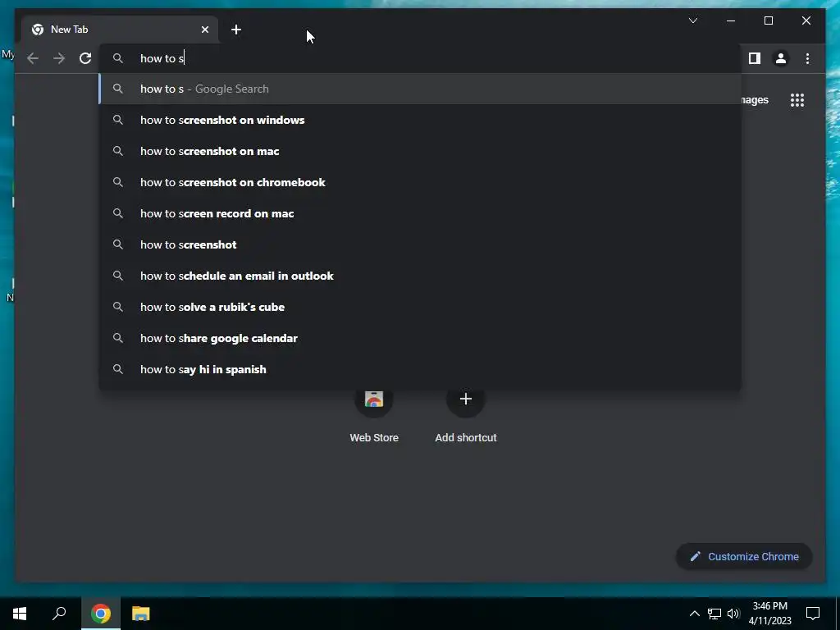Open the profile avatar icon
Image resolution: width=840 pixels, height=630 pixels.
781,58
